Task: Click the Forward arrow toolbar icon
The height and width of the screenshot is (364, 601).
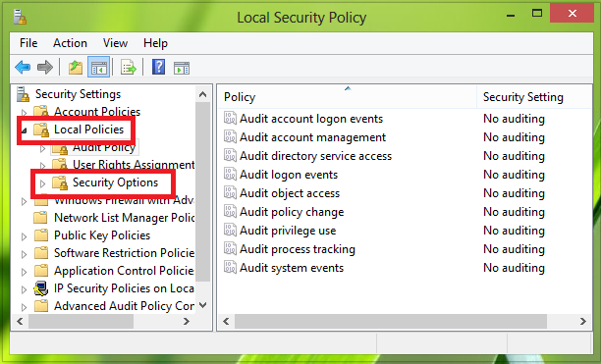Action: click(x=45, y=68)
